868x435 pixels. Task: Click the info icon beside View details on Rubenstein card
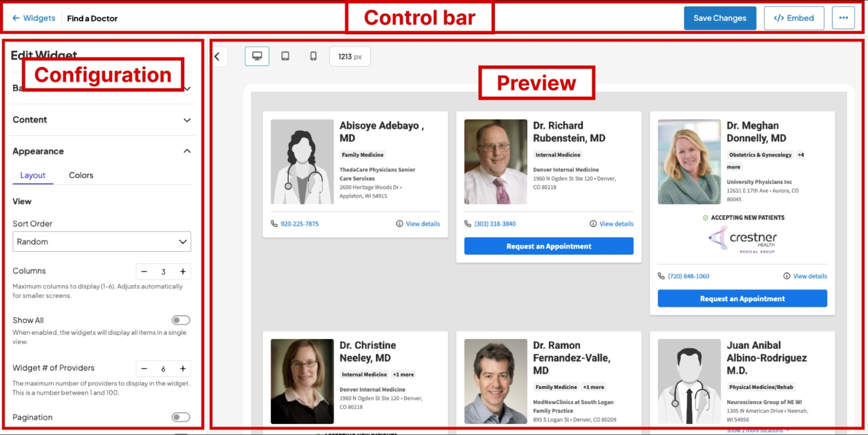(x=593, y=223)
